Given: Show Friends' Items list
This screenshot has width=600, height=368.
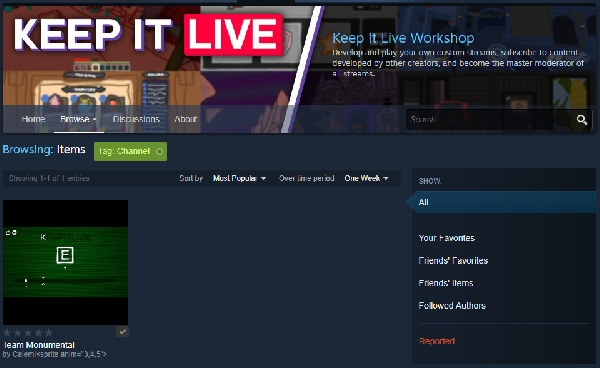Looking at the screenshot, I should (x=446, y=283).
